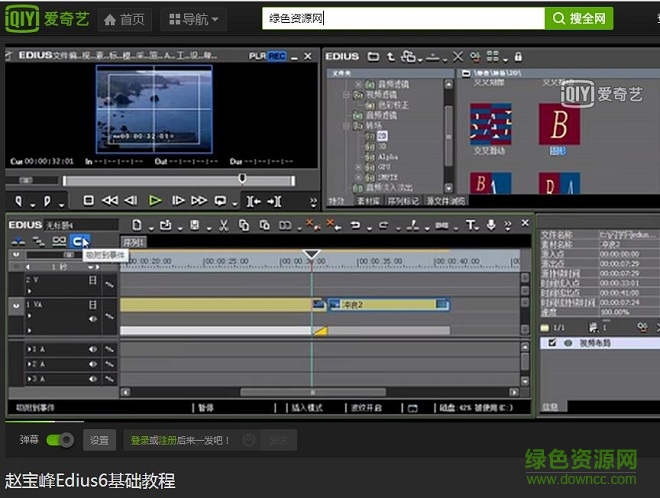Viewport: 660px width, 498px height.
Task: Toggle the 视频布局 checkbox
Action: (x=549, y=342)
